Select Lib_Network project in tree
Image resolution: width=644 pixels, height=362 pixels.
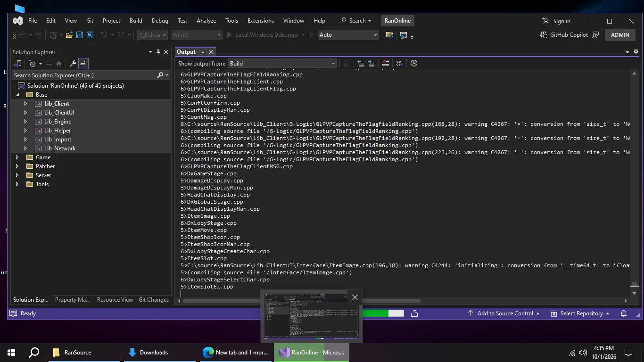point(60,148)
